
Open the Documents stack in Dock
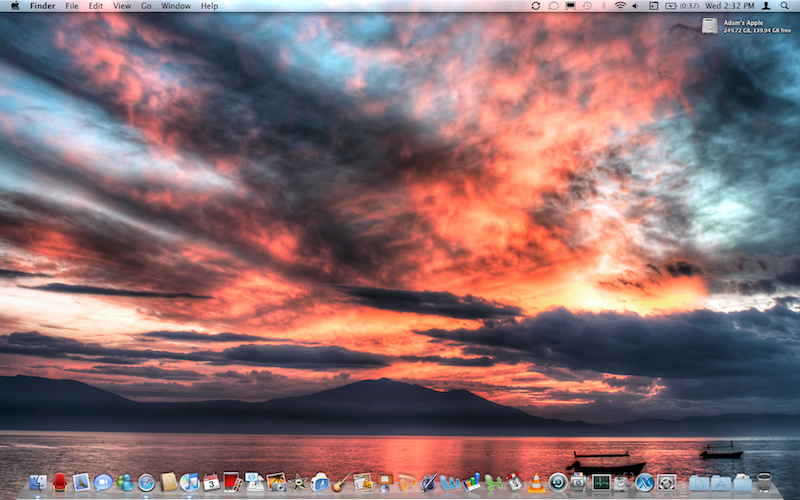pyautogui.click(x=699, y=482)
